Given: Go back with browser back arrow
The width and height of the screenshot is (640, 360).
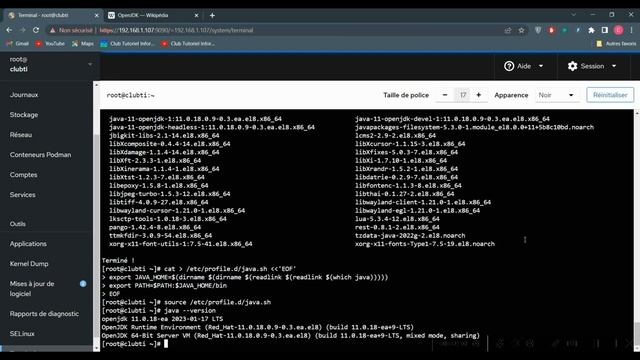Looking at the screenshot, I should point(9,30).
